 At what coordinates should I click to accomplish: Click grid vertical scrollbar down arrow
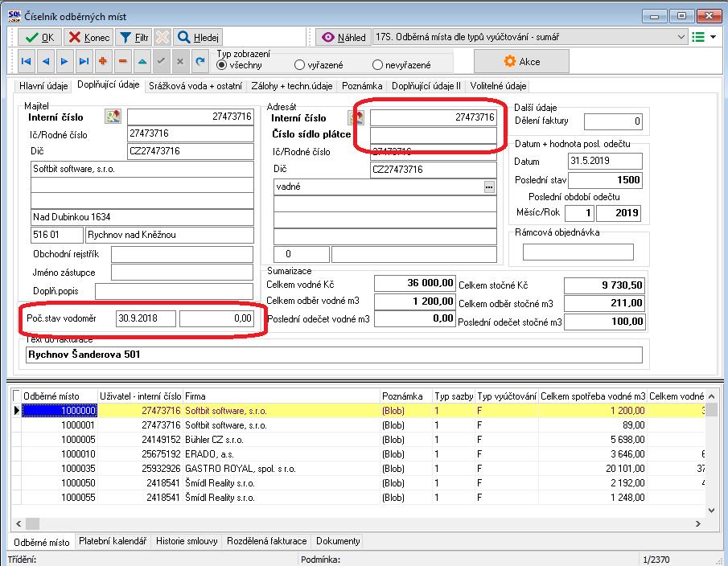click(711, 511)
